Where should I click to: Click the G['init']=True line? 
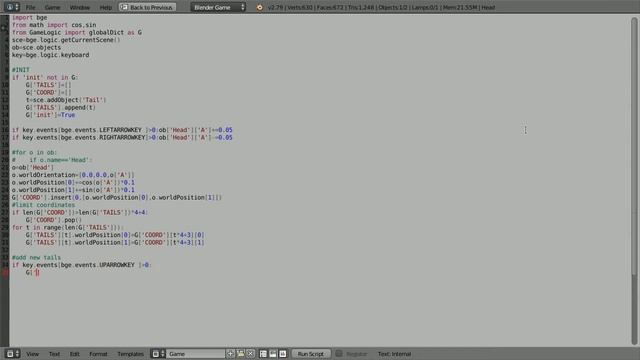tap(50, 115)
